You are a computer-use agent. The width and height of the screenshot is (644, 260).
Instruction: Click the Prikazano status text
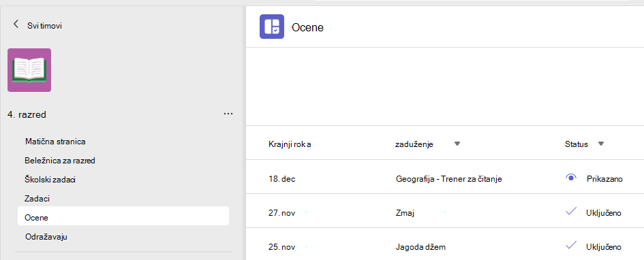(604, 179)
